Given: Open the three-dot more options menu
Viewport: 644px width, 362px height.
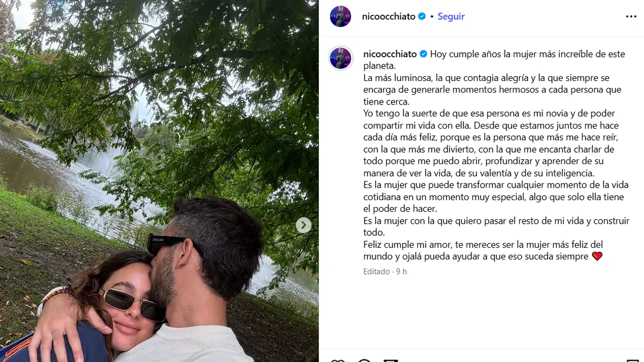Looking at the screenshot, I should click(631, 17).
